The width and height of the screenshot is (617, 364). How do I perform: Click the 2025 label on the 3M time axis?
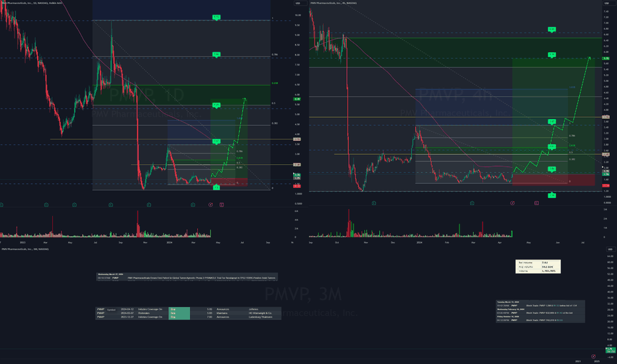pos(596,361)
